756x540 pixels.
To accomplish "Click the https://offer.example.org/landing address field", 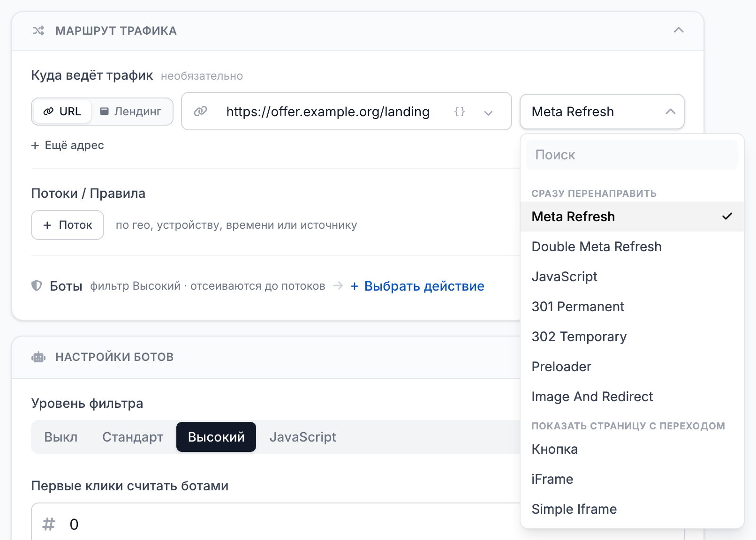I will tap(347, 112).
